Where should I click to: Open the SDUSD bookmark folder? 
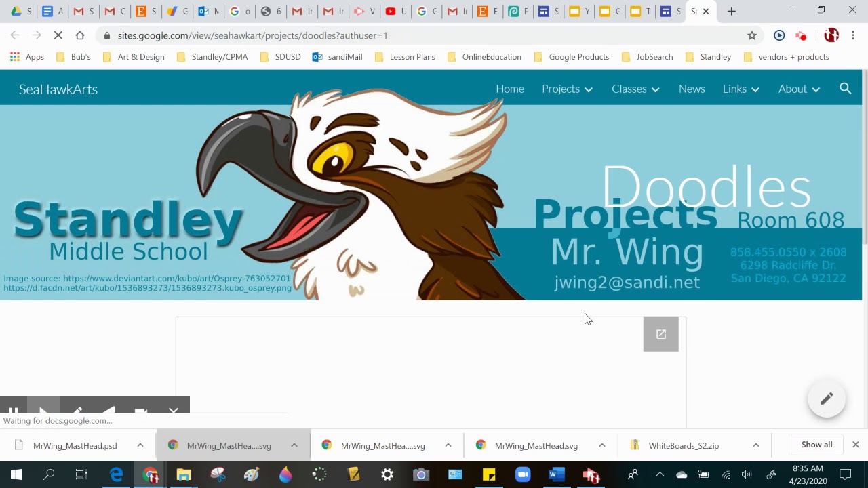pos(281,57)
